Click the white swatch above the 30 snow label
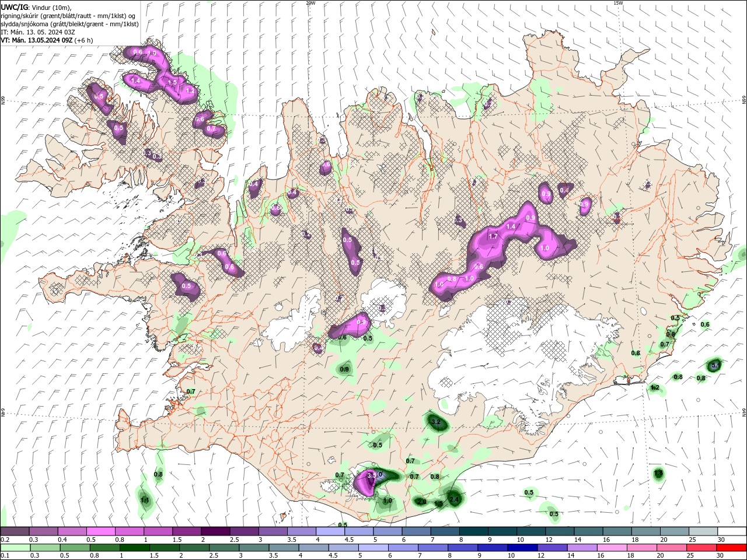This screenshot has width=747, height=560. pyautogui.click(x=732, y=531)
